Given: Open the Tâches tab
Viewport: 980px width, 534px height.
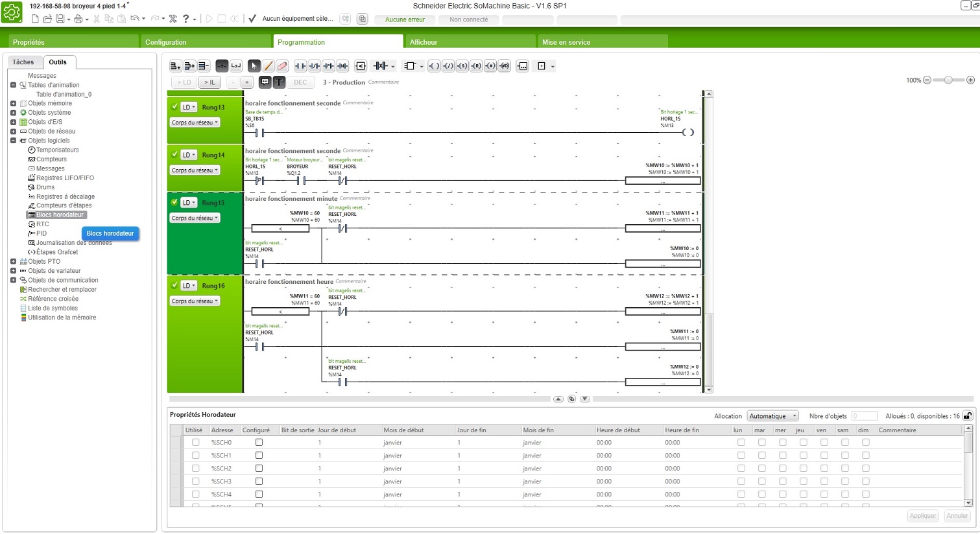Looking at the screenshot, I should pyautogui.click(x=23, y=62).
